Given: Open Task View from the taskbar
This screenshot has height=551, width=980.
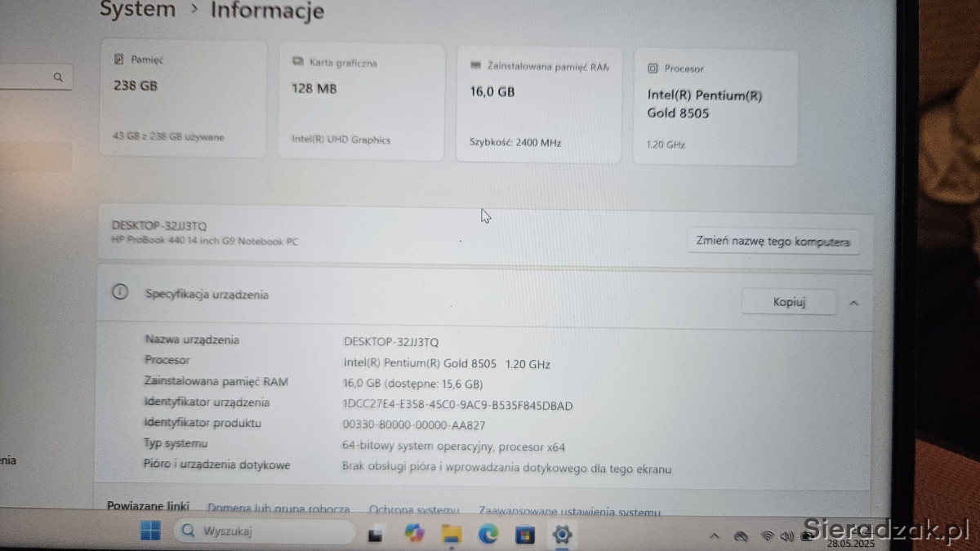Looking at the screenshot, I should pyautogui.click(x=376, y=535).
